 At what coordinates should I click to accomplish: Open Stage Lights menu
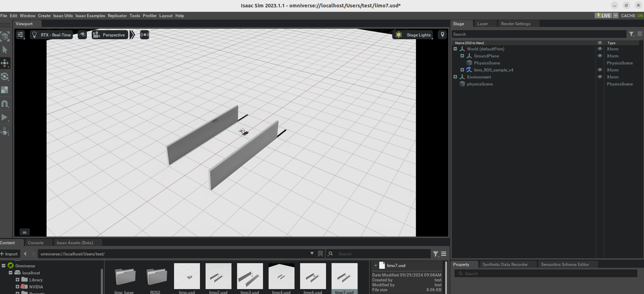[x=413, y=35]
